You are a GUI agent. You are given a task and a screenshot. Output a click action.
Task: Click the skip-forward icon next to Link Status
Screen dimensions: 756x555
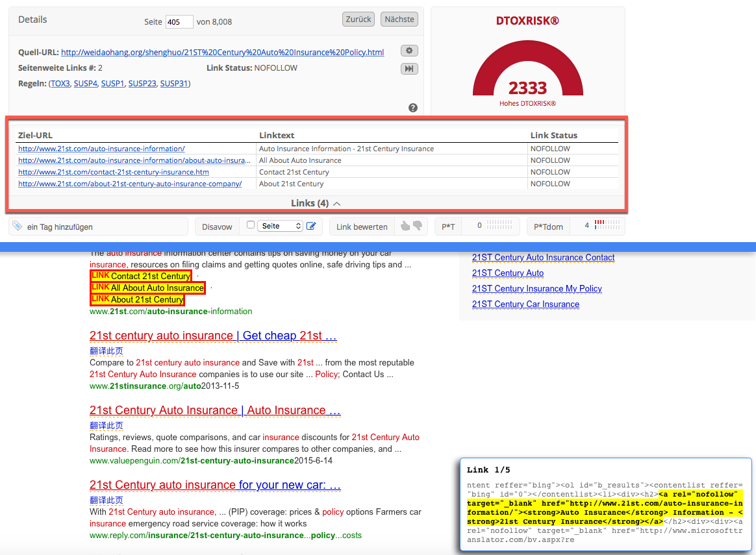[x=409, y=68]
